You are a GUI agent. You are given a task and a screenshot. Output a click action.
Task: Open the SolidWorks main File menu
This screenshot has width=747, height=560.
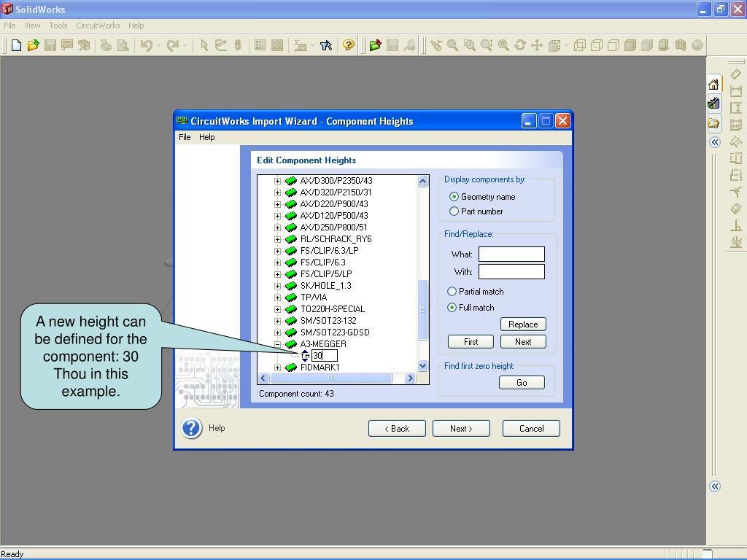point(9,26)
